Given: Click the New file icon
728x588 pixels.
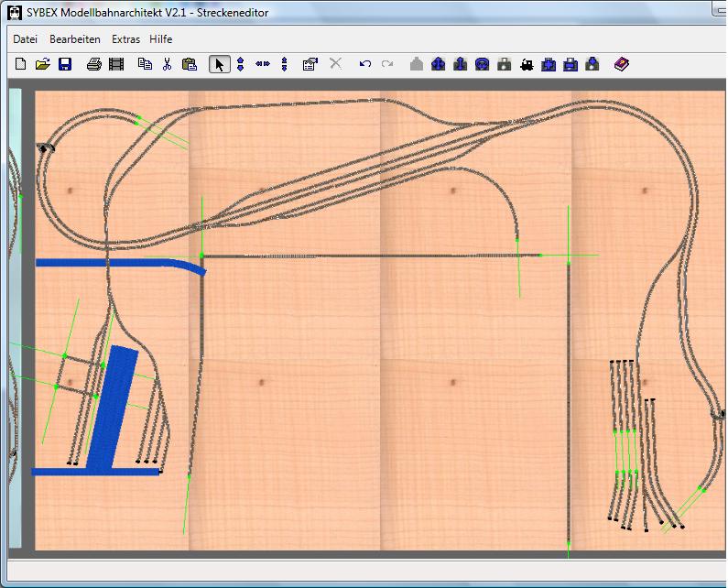Looking at the screenshot, I should (20, 64).
